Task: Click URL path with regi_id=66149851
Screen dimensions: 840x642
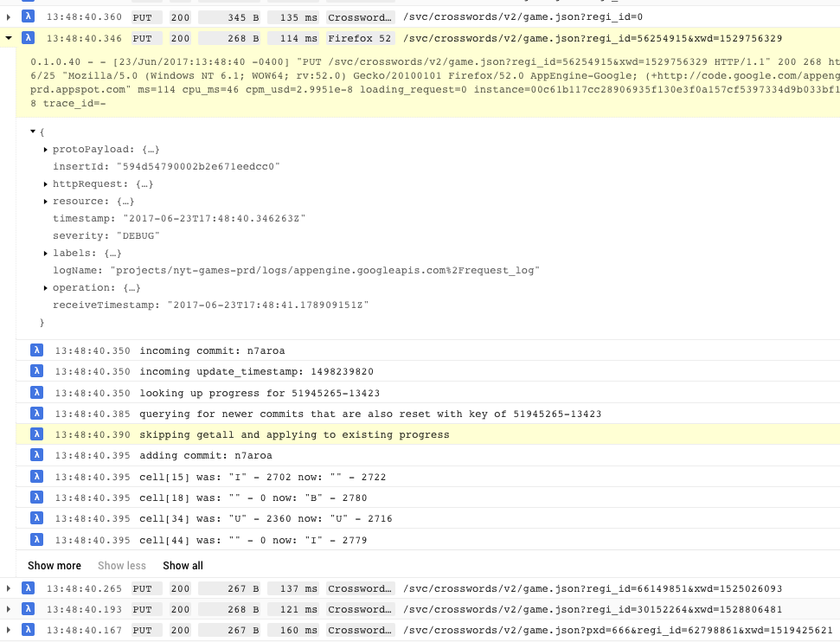Action: tap(593, 588)
